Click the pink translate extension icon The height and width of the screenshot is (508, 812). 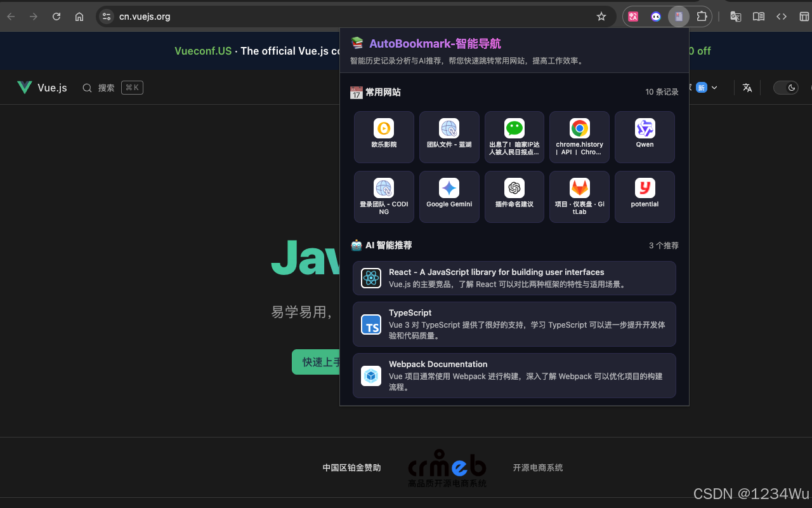coord(633,17)
